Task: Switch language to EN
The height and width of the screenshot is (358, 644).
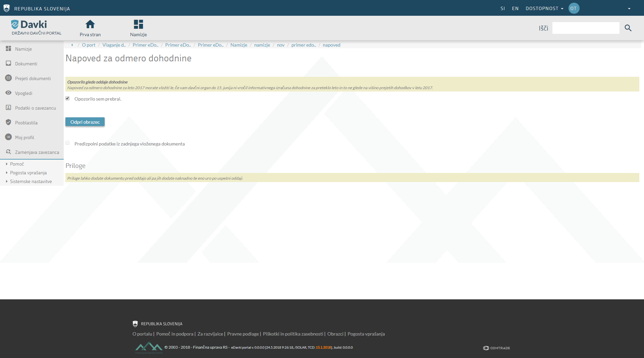Action: click(515, 8)
